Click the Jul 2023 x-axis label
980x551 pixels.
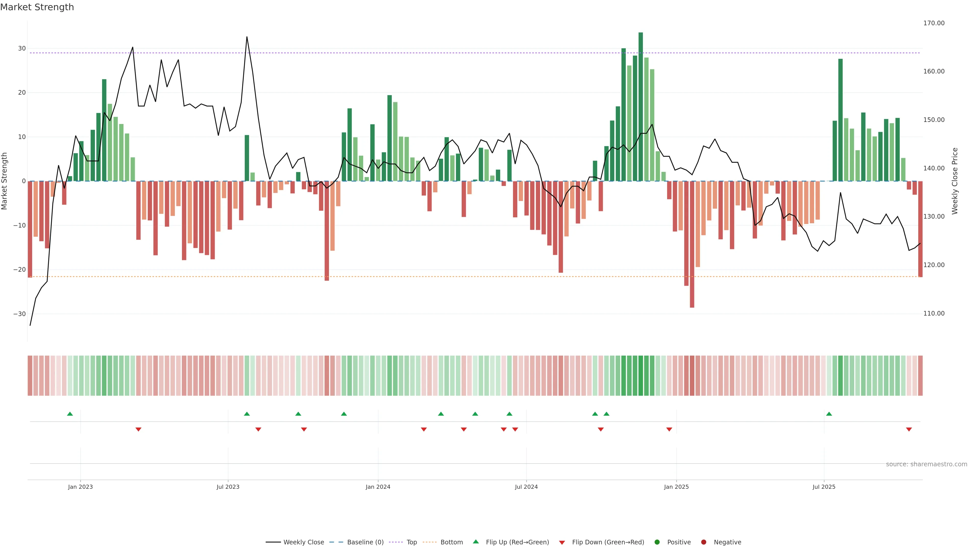228,487
